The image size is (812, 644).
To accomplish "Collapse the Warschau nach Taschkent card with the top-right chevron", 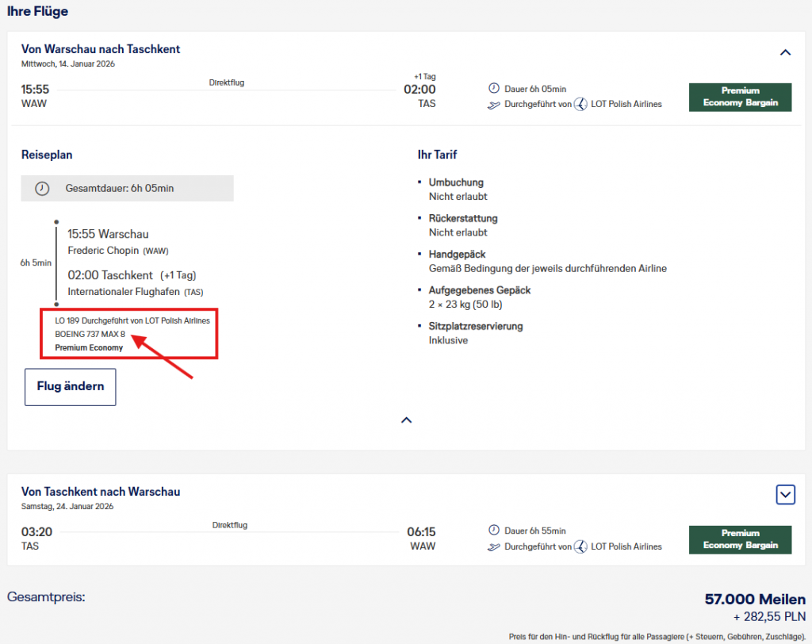I will pos(785,52).
